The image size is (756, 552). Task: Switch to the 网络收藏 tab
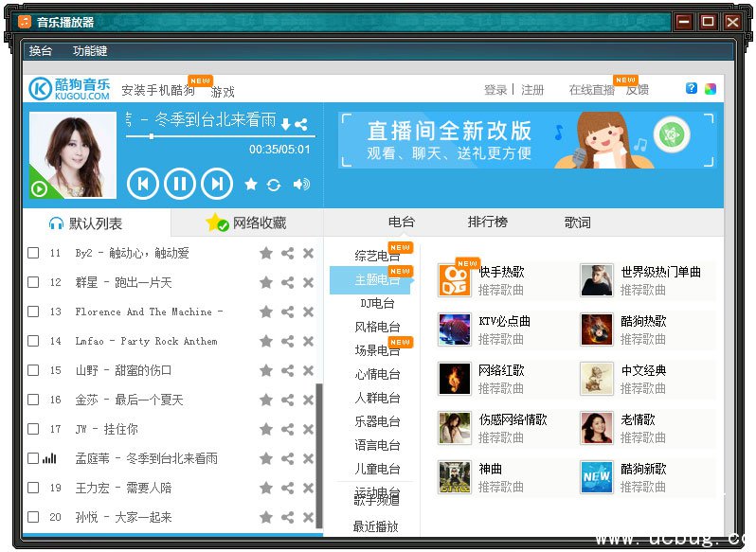click(x=247, y=223)
